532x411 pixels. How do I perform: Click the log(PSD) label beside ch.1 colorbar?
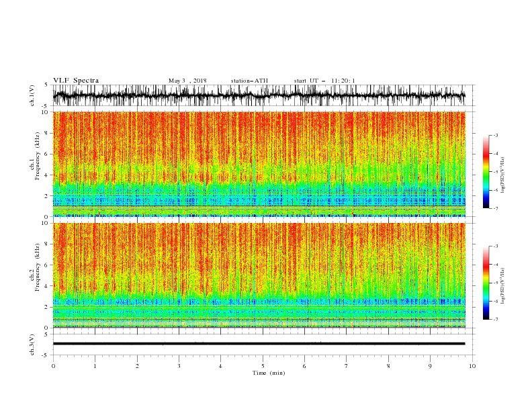(x=502, y=175)
